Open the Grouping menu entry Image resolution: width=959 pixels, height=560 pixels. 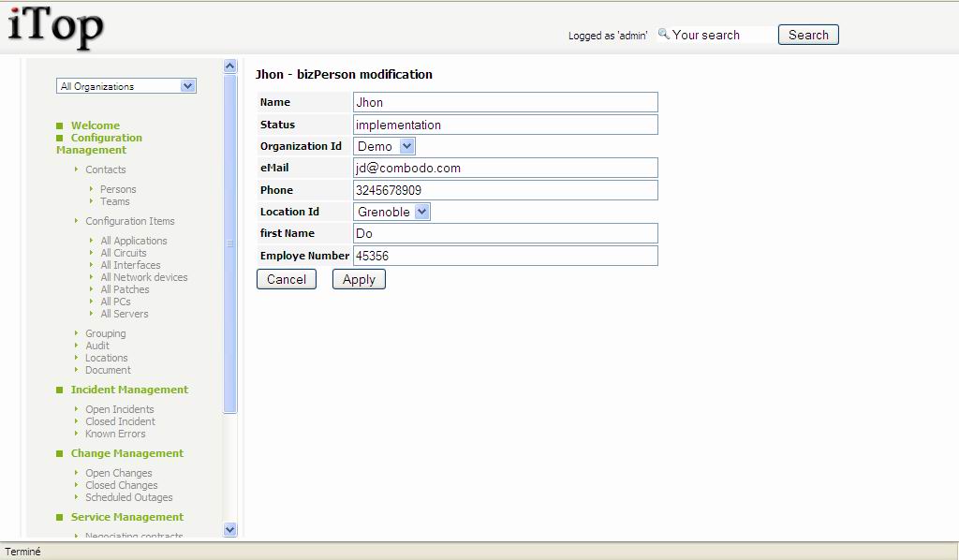pos(106,333)
